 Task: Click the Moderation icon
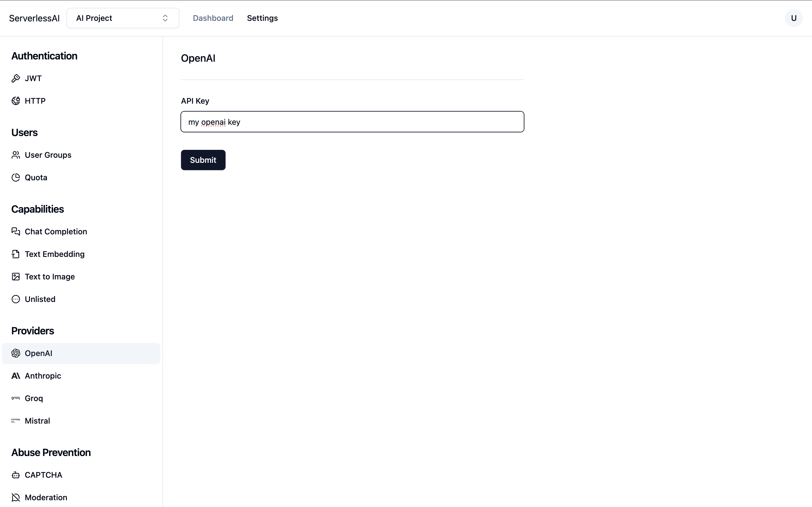point(16,497)
